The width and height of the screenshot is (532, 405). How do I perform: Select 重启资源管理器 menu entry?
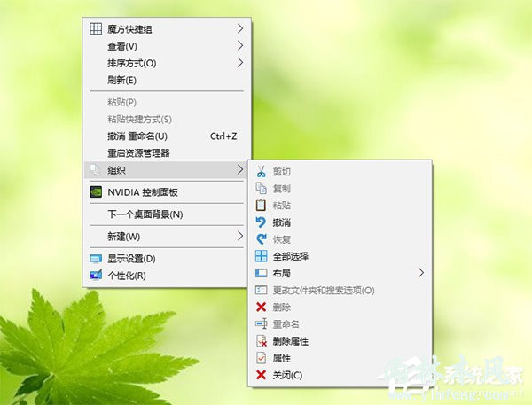coord(167,153)
